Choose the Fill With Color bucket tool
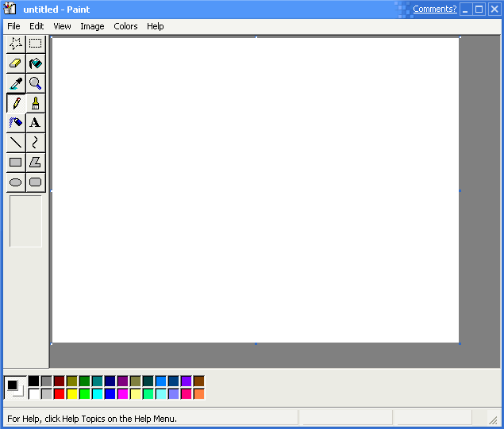Image resolution: width=504 pixels, height=429 pixels. click(36, 63)
